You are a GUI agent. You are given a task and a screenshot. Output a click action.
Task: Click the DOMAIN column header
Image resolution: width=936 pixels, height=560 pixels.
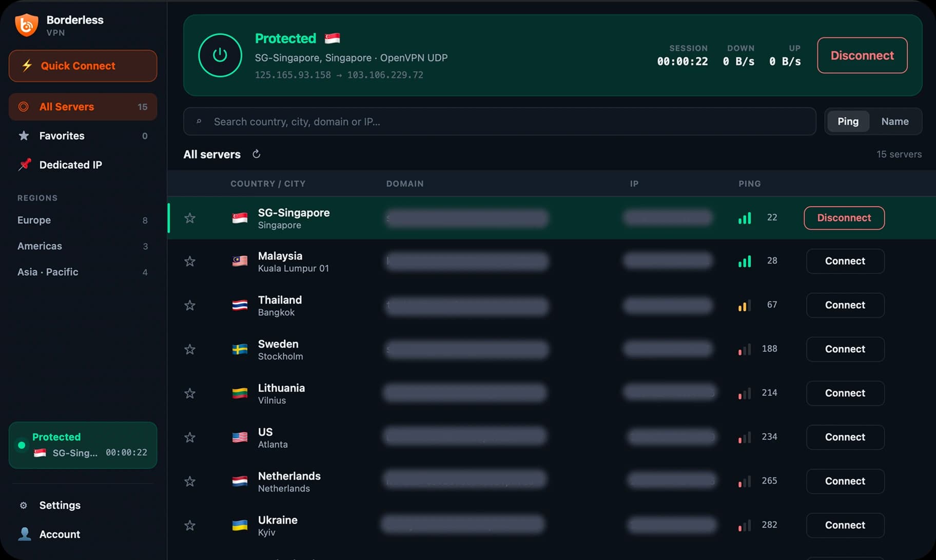click(405, 184)
